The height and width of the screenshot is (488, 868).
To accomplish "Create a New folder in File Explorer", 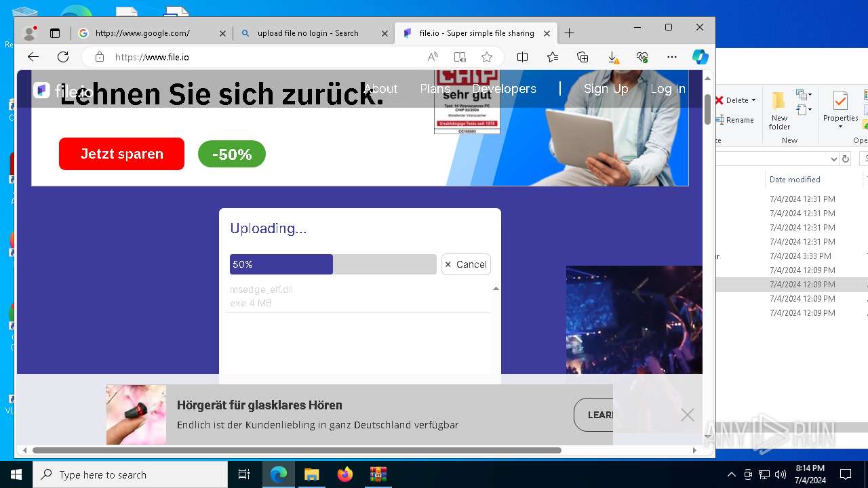I will click(779, 112).
